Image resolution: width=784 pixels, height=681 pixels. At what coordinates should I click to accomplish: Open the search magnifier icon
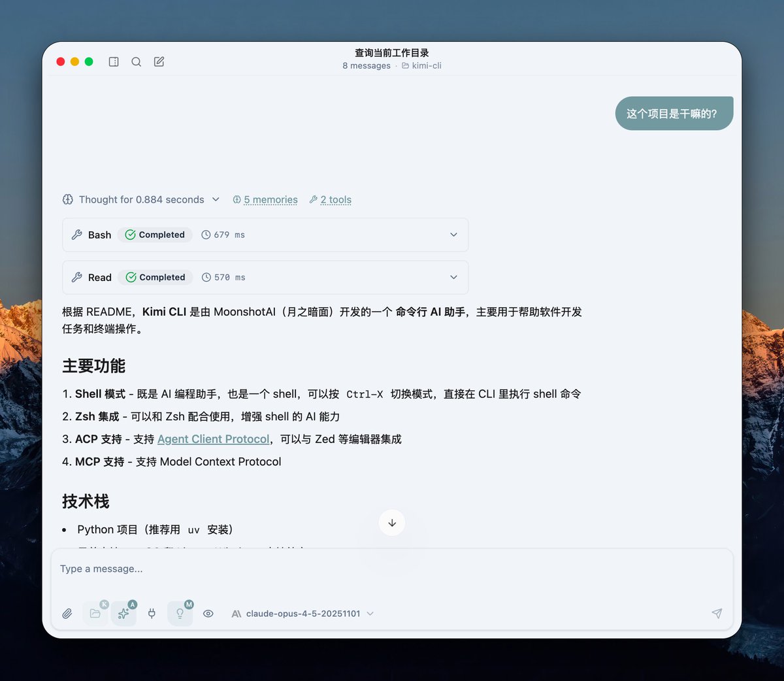click(x=136, y=62)
